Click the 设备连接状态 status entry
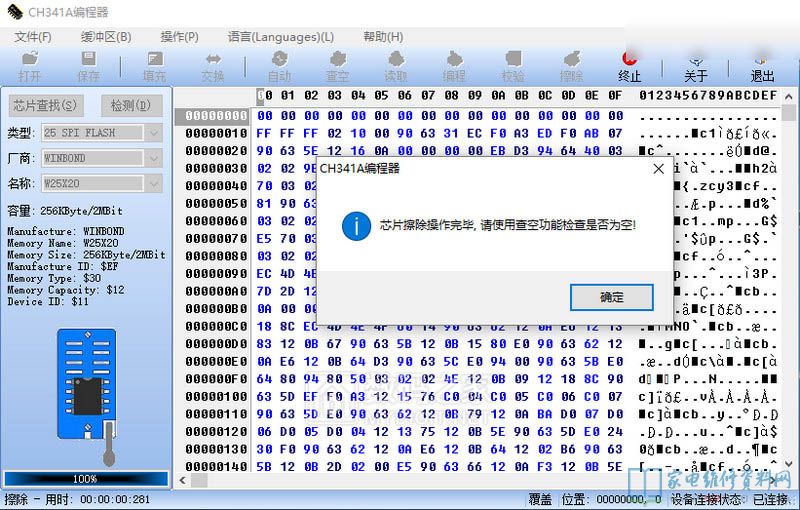Screen dimensions: 800x510 [x=730, y=499]
